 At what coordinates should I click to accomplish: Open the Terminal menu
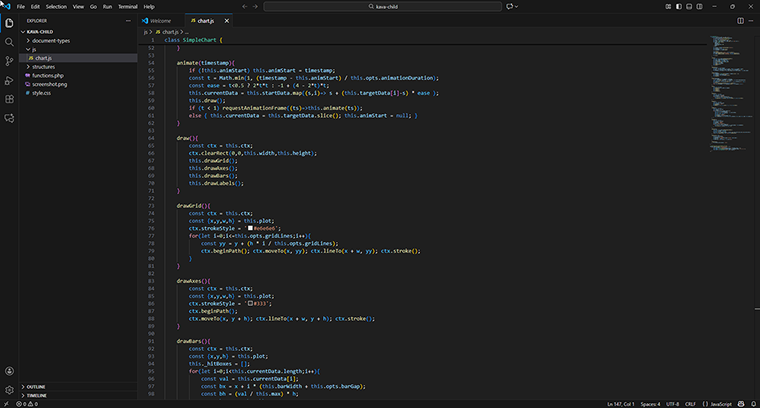click(x=127, y=7)
